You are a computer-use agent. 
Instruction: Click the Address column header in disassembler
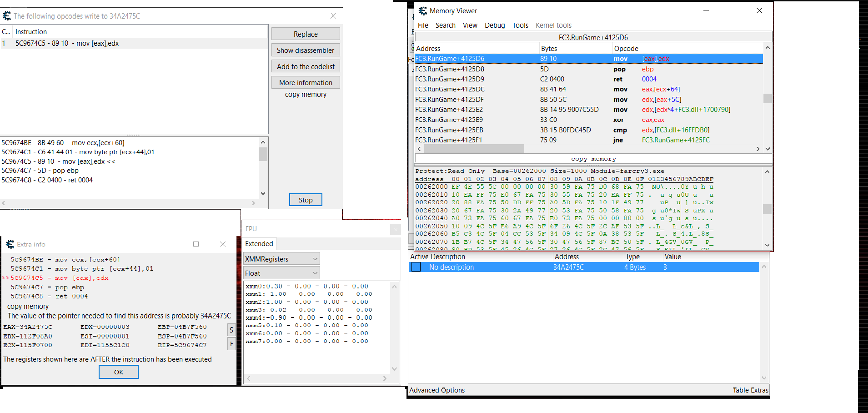[477, 48]
